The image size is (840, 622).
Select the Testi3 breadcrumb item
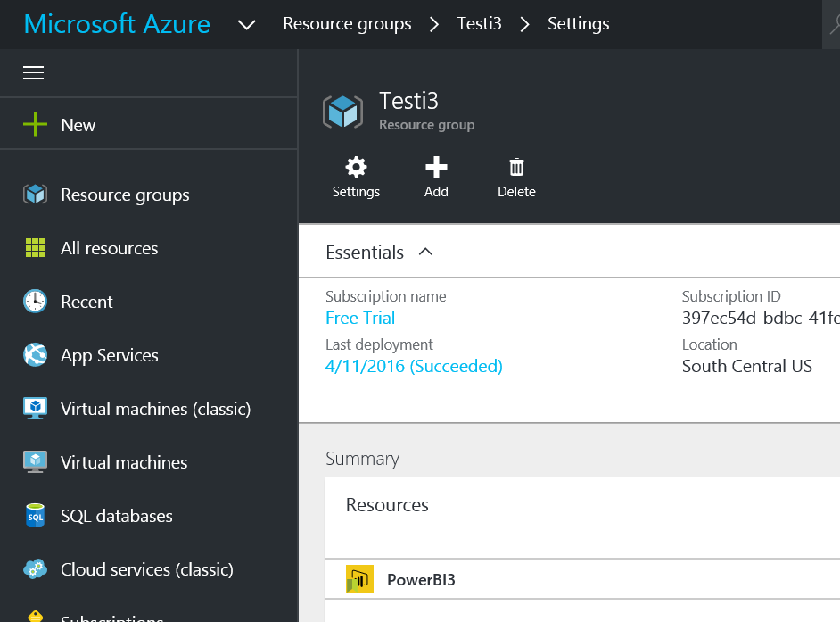[x=479, y=24]
